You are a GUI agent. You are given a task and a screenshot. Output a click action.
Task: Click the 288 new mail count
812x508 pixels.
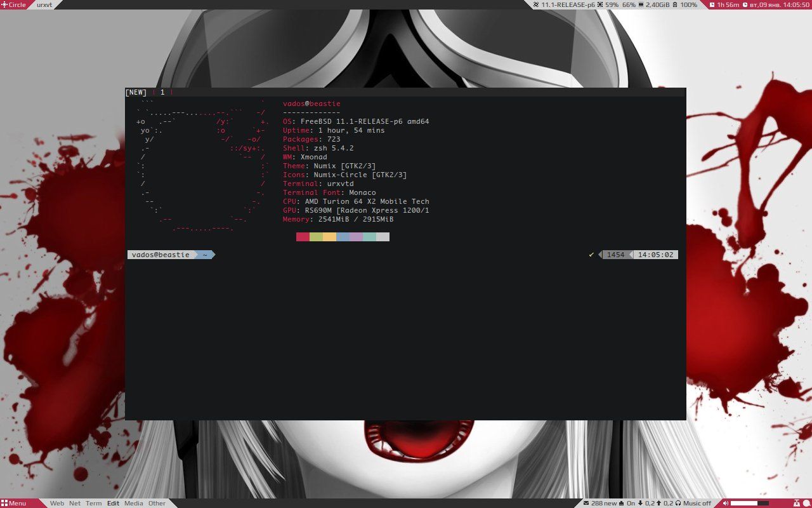click(604, 503)
